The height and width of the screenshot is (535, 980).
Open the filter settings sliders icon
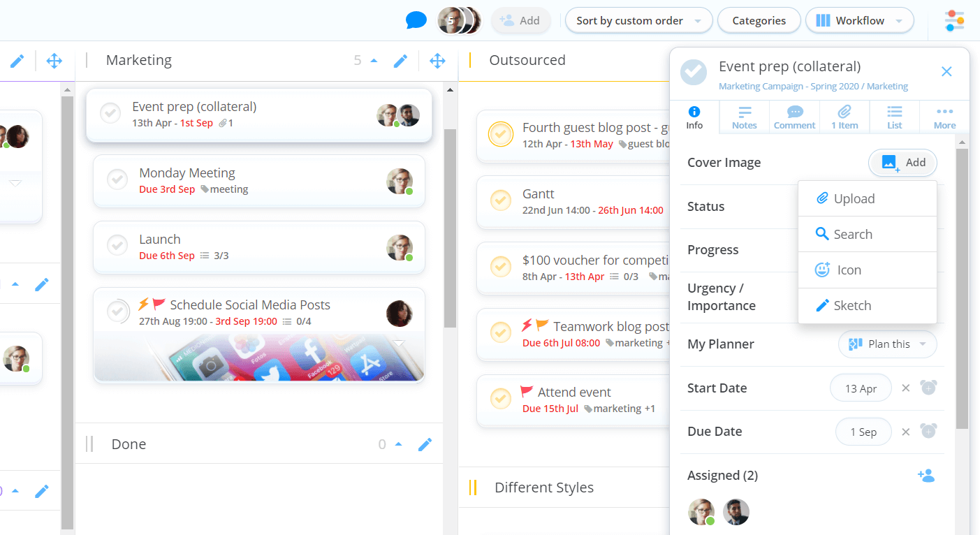click(x=954, y=21)
